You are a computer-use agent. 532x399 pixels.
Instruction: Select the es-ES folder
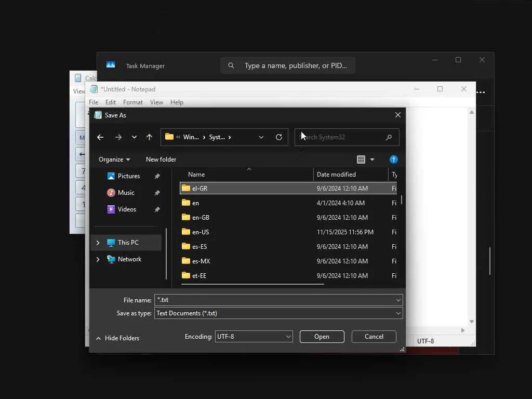pos(288,247)
